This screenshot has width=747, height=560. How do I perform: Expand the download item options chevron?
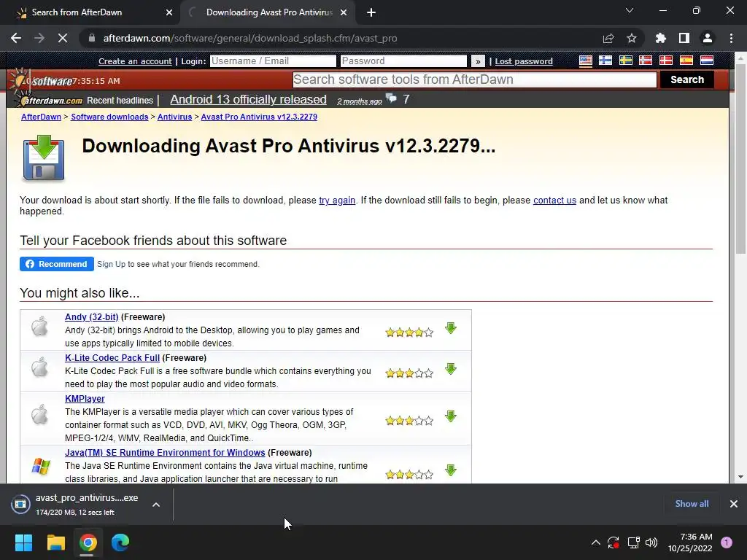click(156, 505)
